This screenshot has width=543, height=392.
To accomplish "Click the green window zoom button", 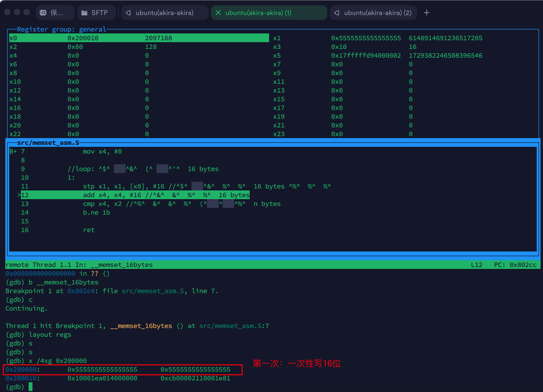I will click(27, 12).
